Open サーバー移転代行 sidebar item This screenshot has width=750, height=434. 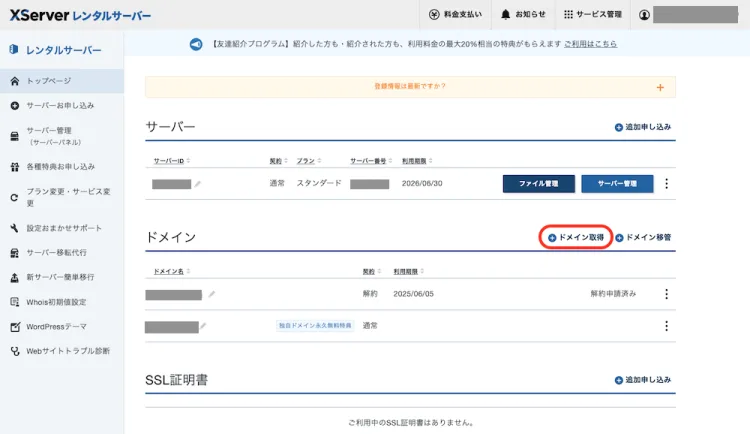pyautogui.click(x=62, y=252)
